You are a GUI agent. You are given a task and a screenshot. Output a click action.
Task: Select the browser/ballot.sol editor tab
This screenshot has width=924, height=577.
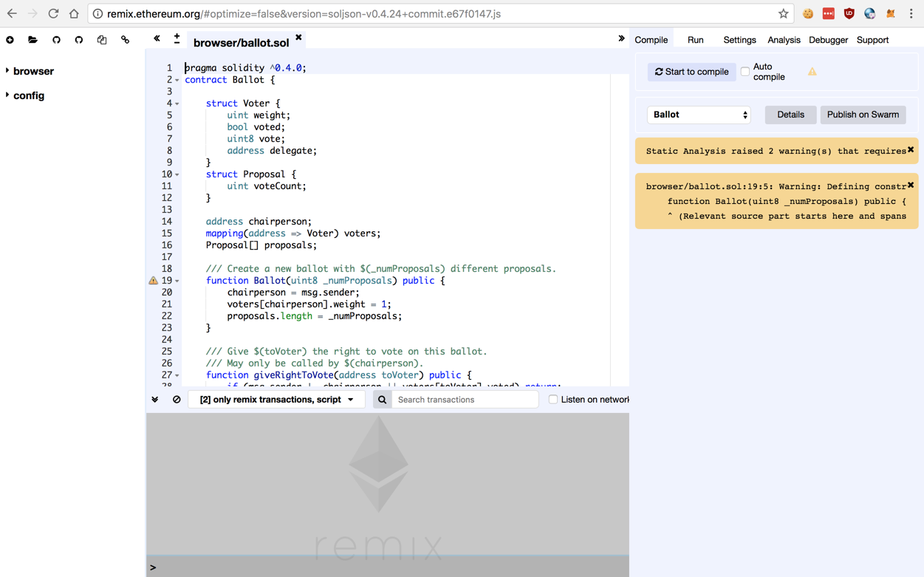[x=241, y=43]
